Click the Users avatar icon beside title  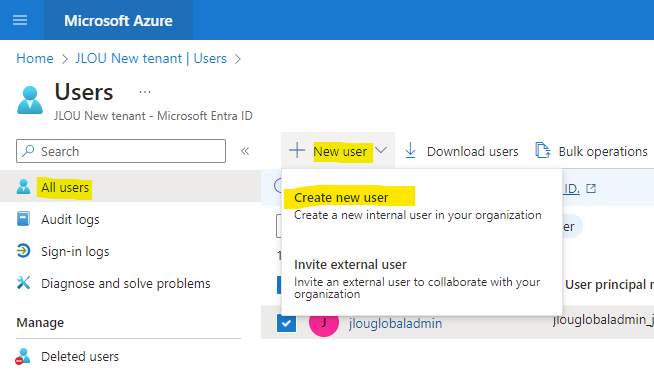[30, 100]
